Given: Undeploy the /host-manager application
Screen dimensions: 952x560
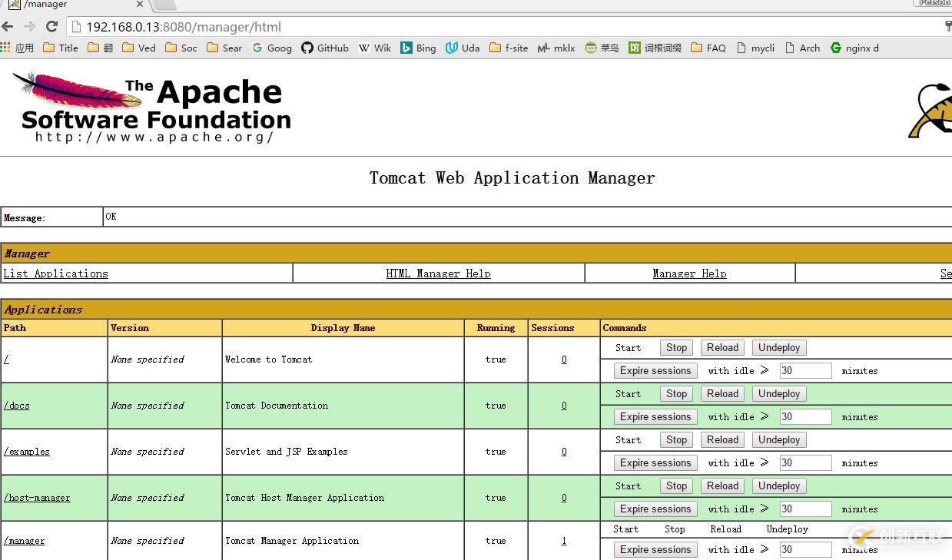Looking at the screenshot, I should pyautogui.click(x=779, y=486).
